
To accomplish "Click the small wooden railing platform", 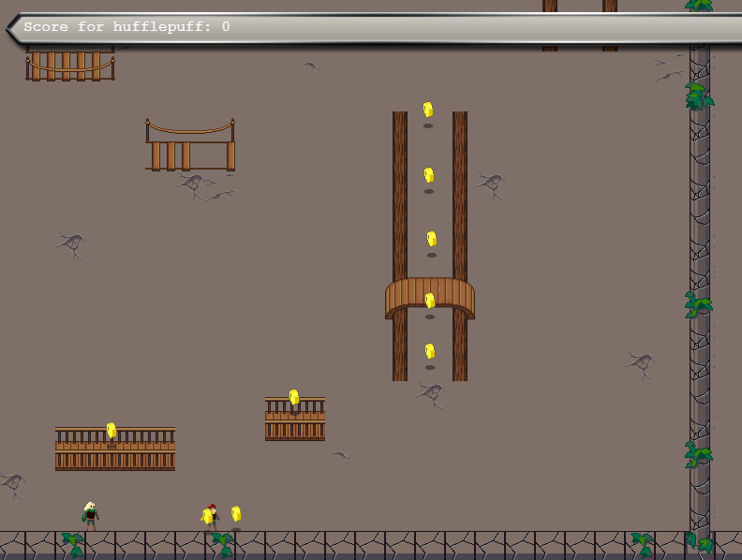I will 295,419.
